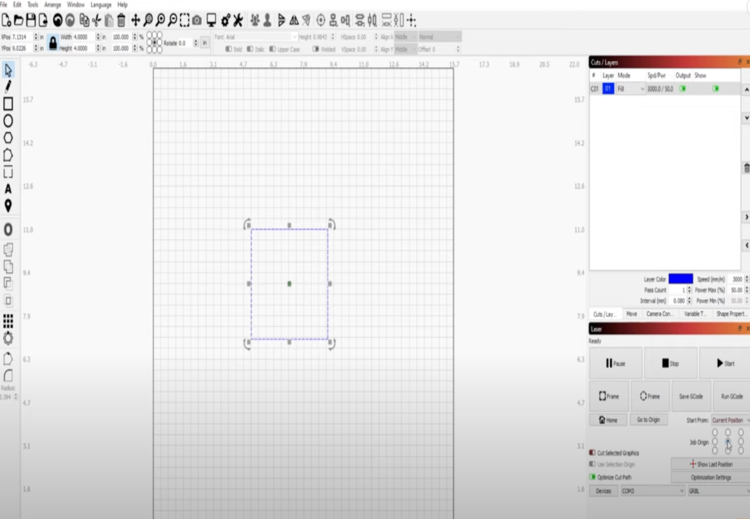Click the Save GCode button
Viewport: 750px width, 519px height.
pyautogui.click(x=690, y=396)
